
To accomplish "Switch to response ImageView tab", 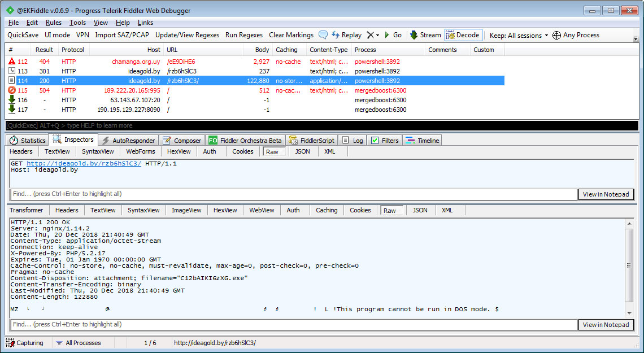I will coord(186,210).
